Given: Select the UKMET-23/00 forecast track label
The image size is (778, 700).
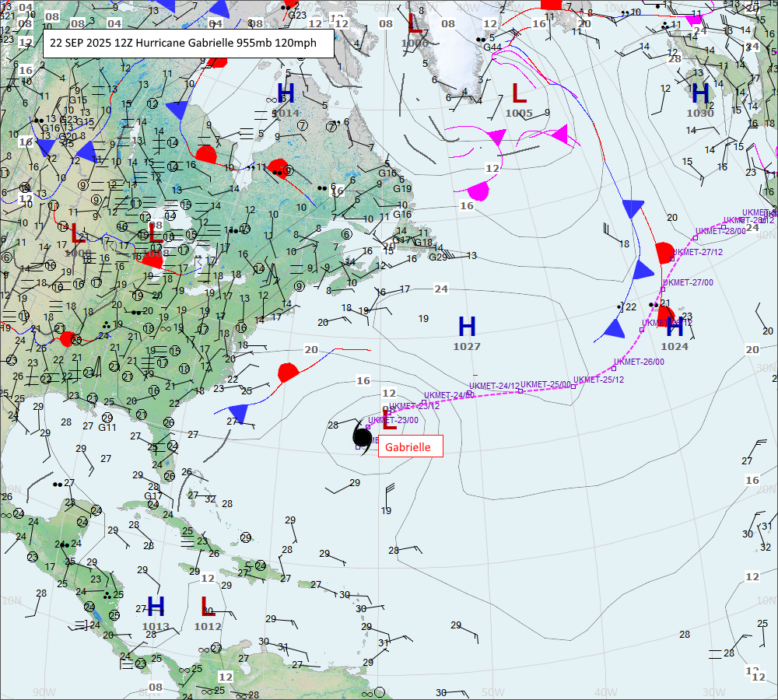Looking at the screenshot, I should [393, 420].
